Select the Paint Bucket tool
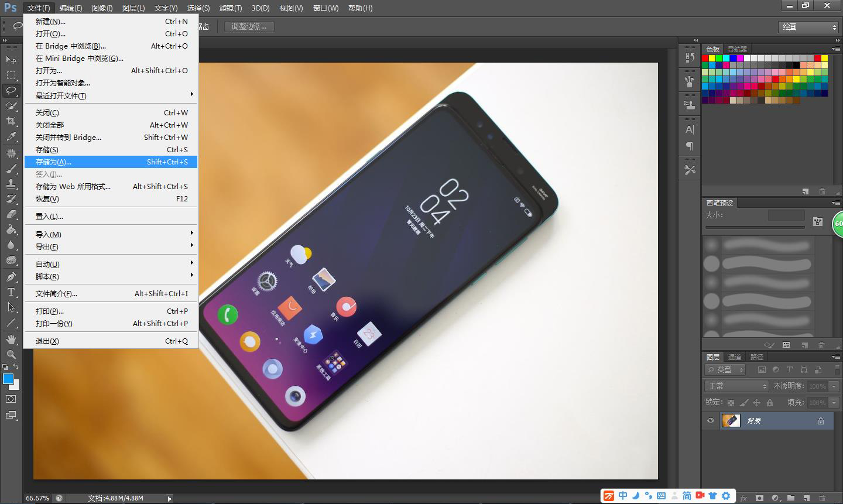The width and height of the screenshot is (843, 504). (11, 229)
